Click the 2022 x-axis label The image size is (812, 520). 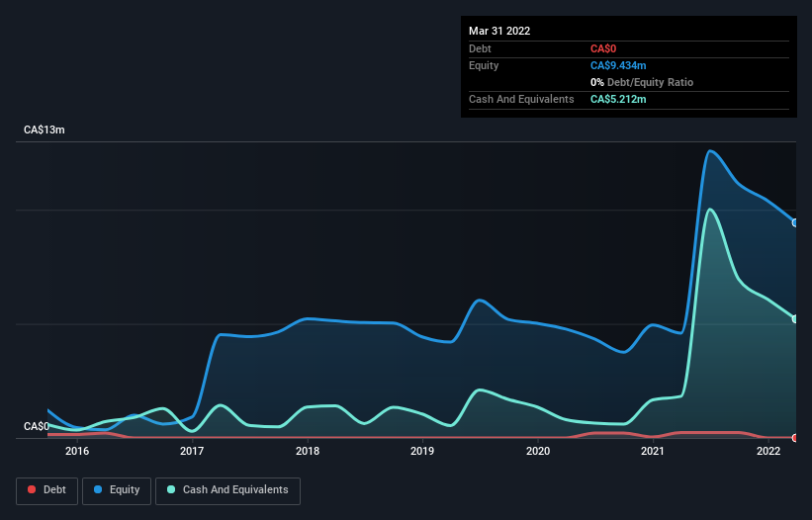(x=768, y=451)
